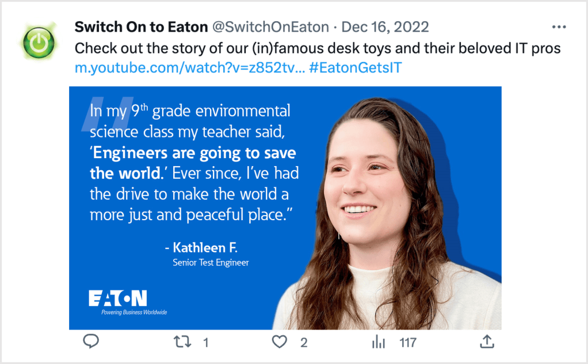Click the retweet count number 1

(x=206, y=343)
